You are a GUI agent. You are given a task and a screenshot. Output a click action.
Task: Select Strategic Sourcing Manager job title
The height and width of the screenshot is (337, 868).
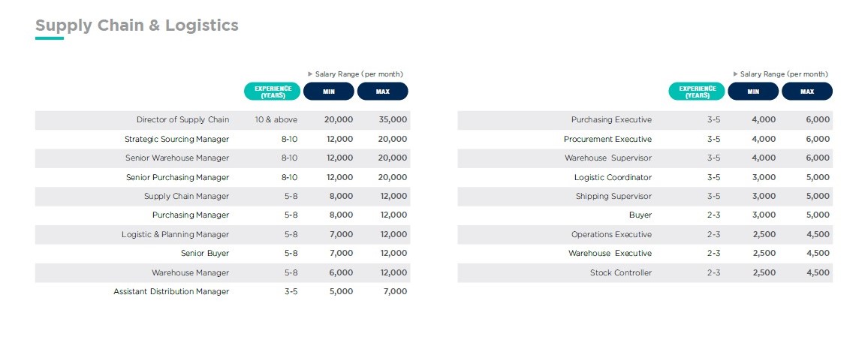(x=176, y=140)
